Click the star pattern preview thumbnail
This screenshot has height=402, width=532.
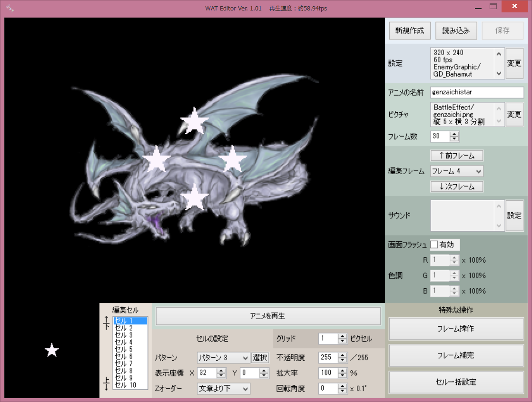point(52,350)
